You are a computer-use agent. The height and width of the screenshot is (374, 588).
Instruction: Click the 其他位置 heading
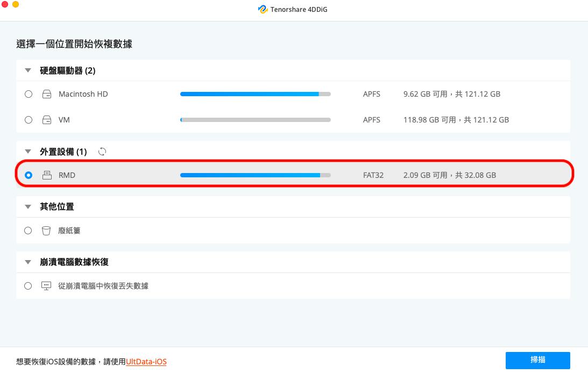57,207
